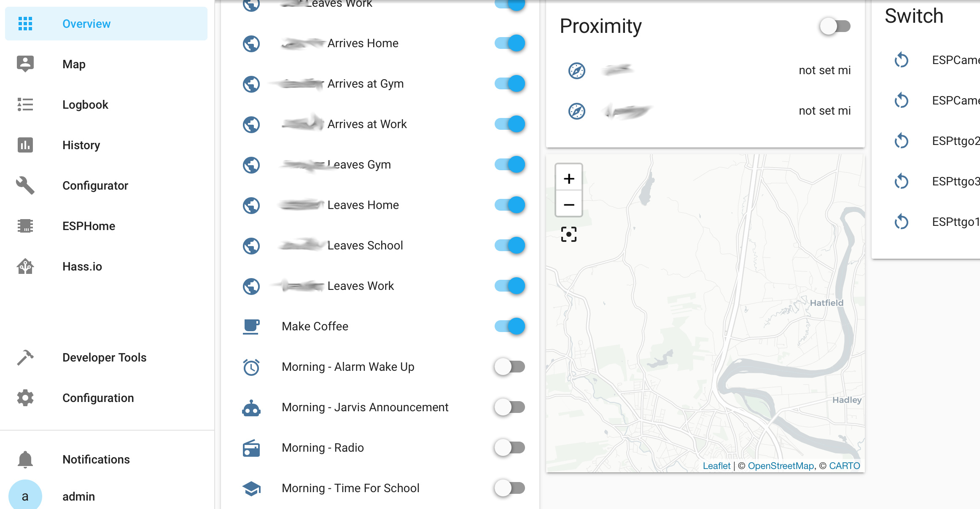Disable the Make Coffee automation toggle

coord(509,326)
